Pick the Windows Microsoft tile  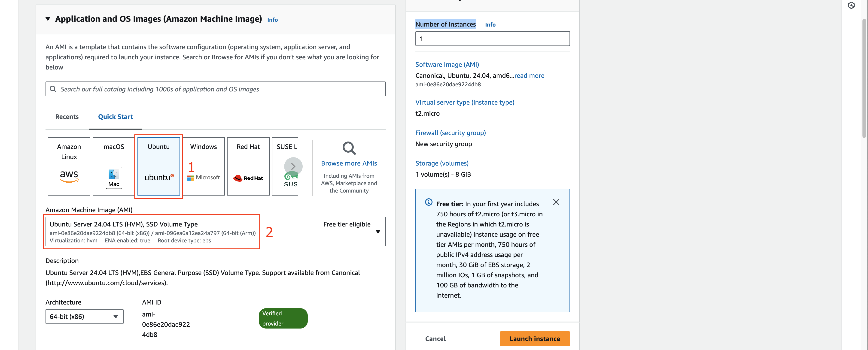tap(204, 166)
